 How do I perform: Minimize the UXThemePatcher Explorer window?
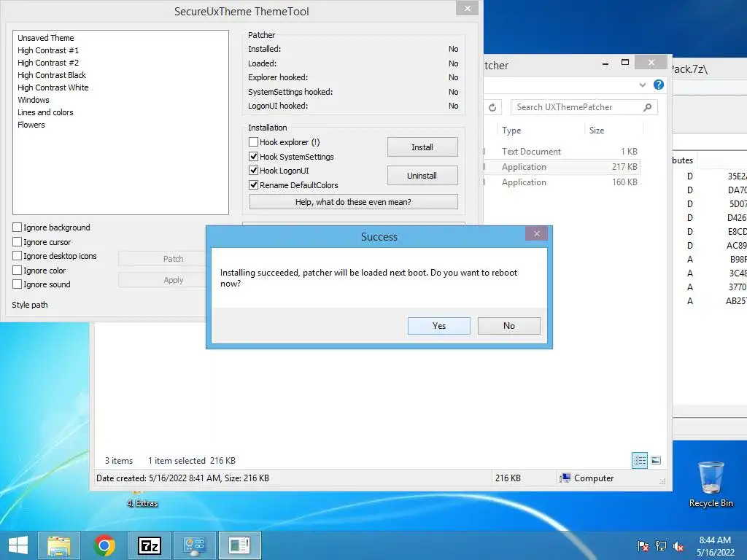point(605,63)
